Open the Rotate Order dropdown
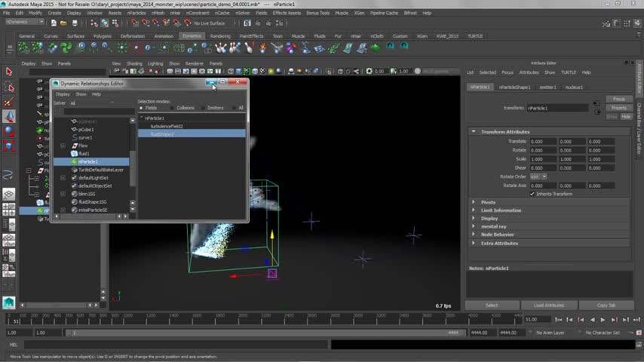Image resolution: width=644 pixels, height=362 pixels. point(538,176)
